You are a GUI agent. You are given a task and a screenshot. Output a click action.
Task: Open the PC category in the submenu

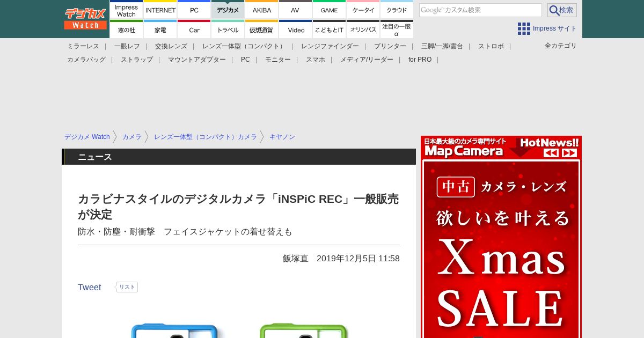pos(245,60)
